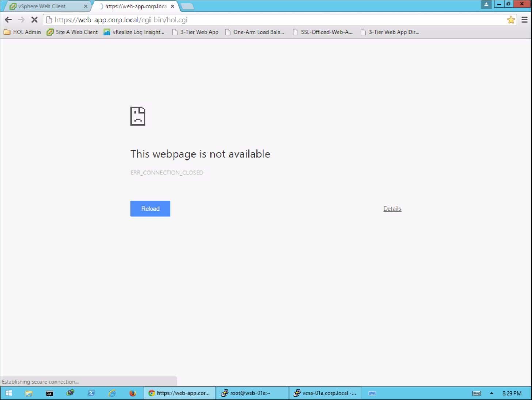Open Command Prompt from taskbar

50,393
